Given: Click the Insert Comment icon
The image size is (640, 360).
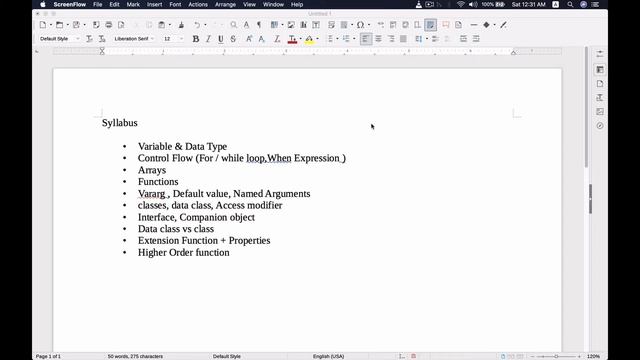Looking at the screenshot, I should point(446,25).
